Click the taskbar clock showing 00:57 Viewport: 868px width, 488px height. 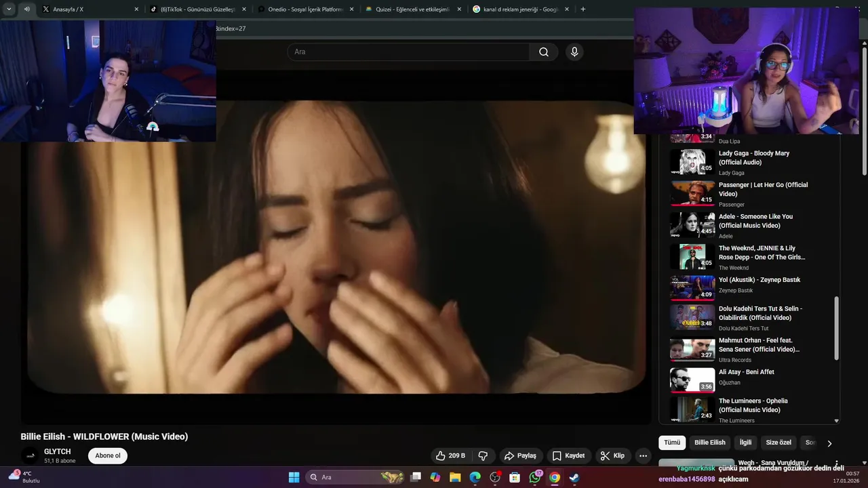846,477
